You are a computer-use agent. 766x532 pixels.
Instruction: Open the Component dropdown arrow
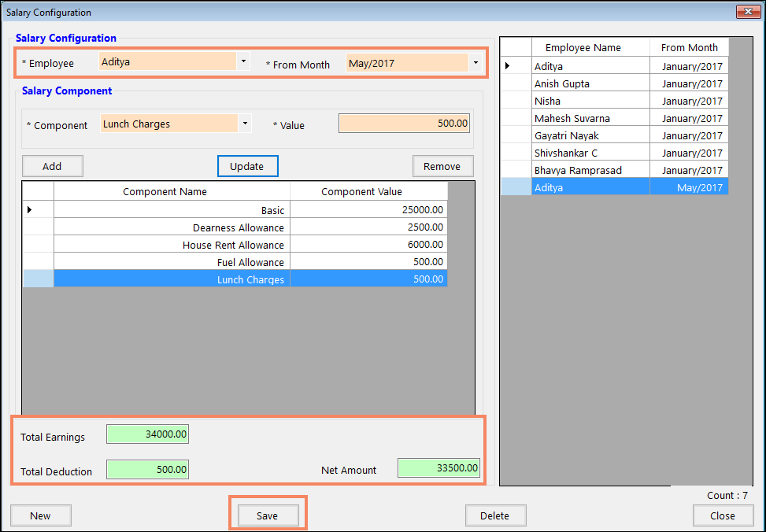pos(246,124)
